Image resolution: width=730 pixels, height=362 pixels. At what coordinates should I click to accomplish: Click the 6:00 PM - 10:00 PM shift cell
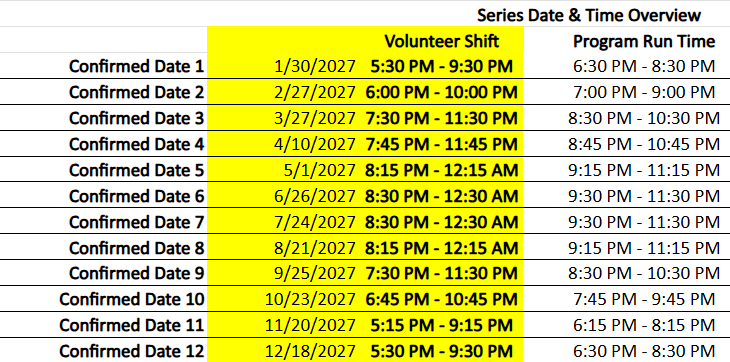tap(441, 93)
